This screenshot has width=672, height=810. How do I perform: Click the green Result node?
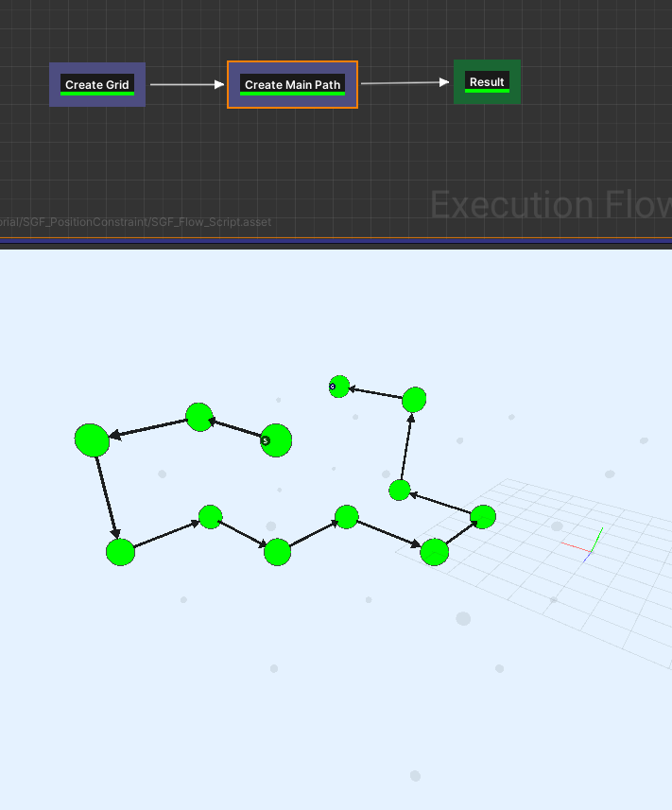pyautogui.click(x=487, y=82)
